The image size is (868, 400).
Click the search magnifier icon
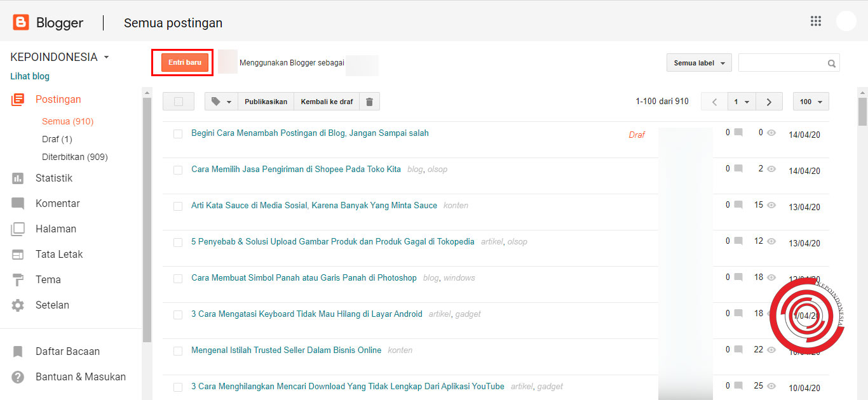[x=831, y=63]
